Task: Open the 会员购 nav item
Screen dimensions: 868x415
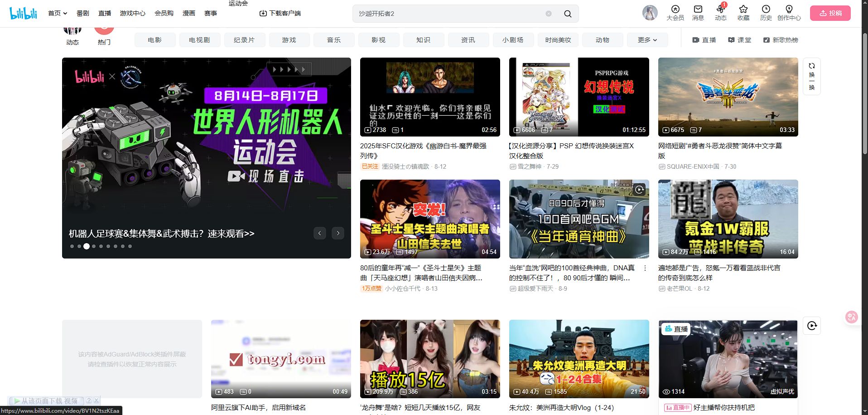Action: [x=164, y=13]
